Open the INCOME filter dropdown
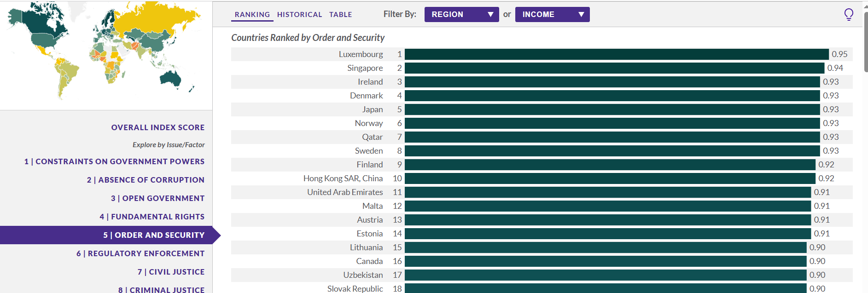The height and width of the screenshot is (293, 868). point(552,14)
